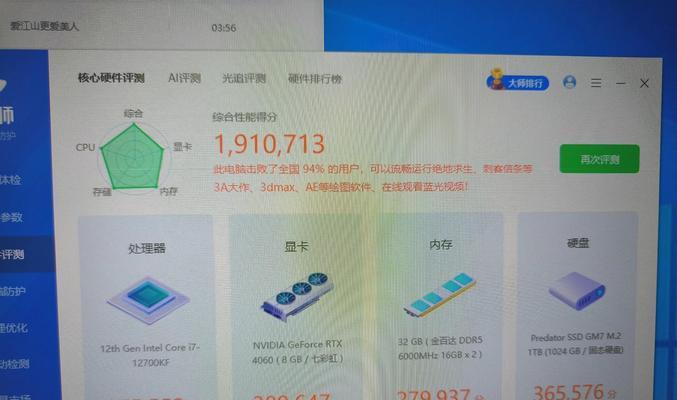Open the user account avatar icon
677x400 pixels.
pyautogui.click(x=569, y=82)
